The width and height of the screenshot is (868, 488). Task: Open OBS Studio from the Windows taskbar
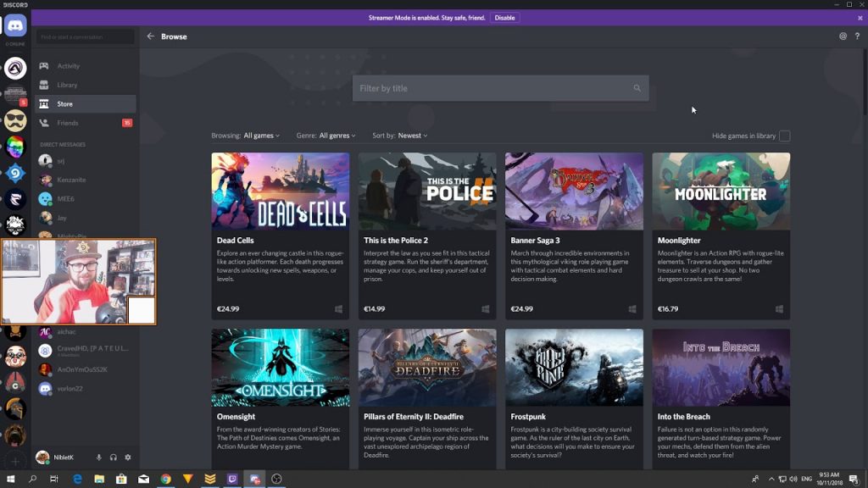click(x=276, y=479)
